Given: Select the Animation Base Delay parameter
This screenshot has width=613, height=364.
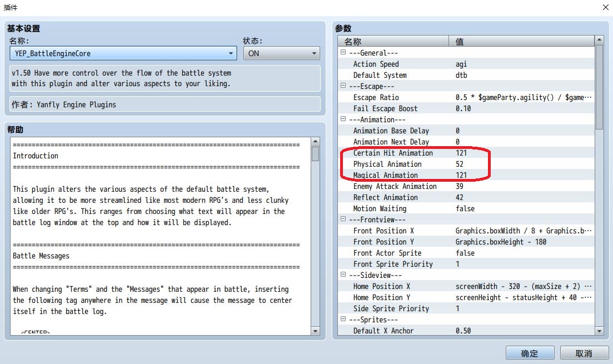Looking at the screenshot, I should pyautogui.click(x=466, y=131).
